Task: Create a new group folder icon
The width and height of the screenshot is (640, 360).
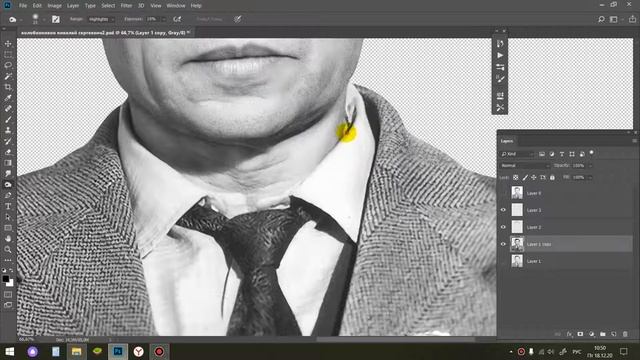Action: 603,334
